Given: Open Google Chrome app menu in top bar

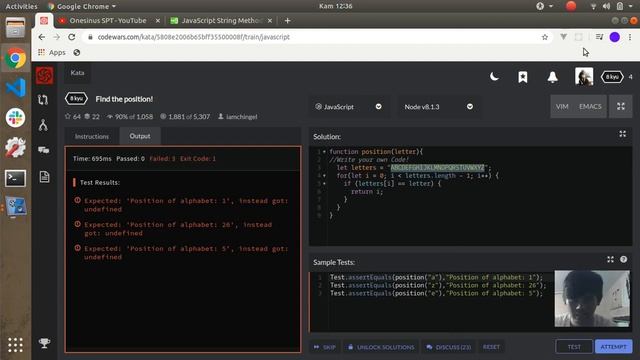Looking at the screenshot, I should (82, 6).
